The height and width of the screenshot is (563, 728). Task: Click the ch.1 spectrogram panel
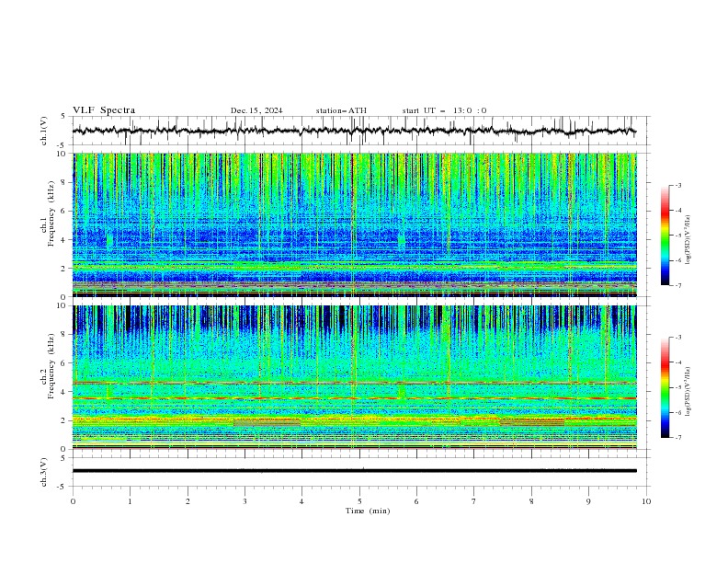(355, 224)
